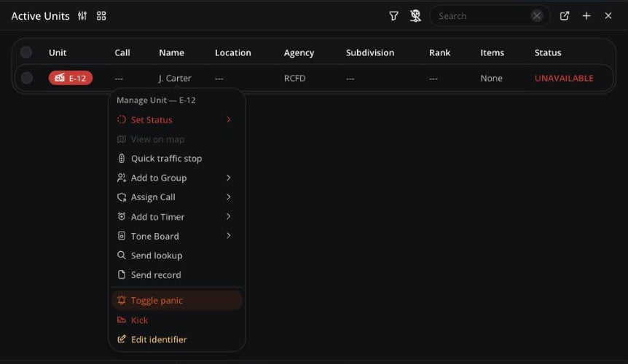Viewport: 628px width, 364px height.
Task: Sort by the Name column header
Action: pyautogui.click(x=171, y=53)
